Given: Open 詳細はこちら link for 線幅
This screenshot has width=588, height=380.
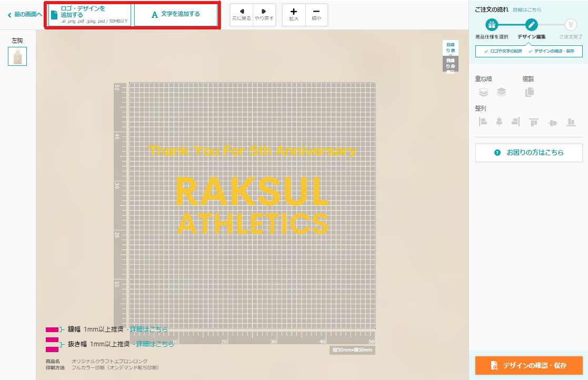Looking at the screenshot, I should (x=149, y=329).
